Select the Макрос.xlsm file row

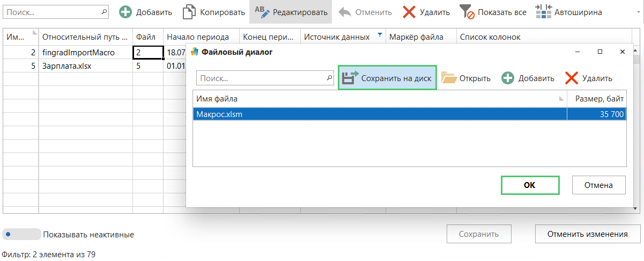[x=375, y=114]
